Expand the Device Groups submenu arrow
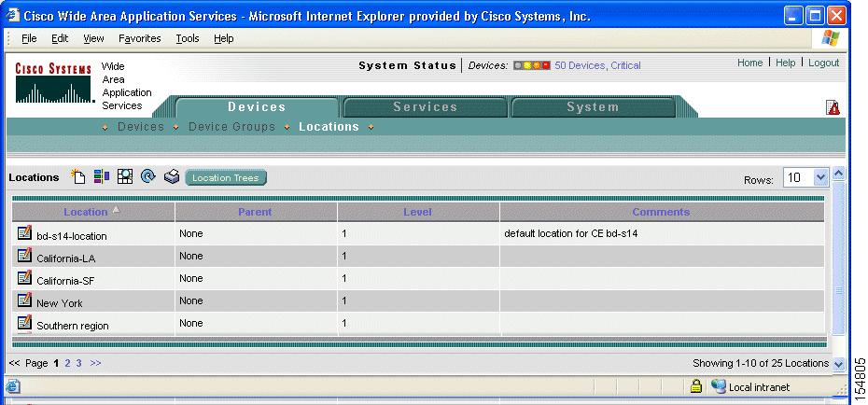The height and width of the screenshot is (405, 868). click(176, 127)
